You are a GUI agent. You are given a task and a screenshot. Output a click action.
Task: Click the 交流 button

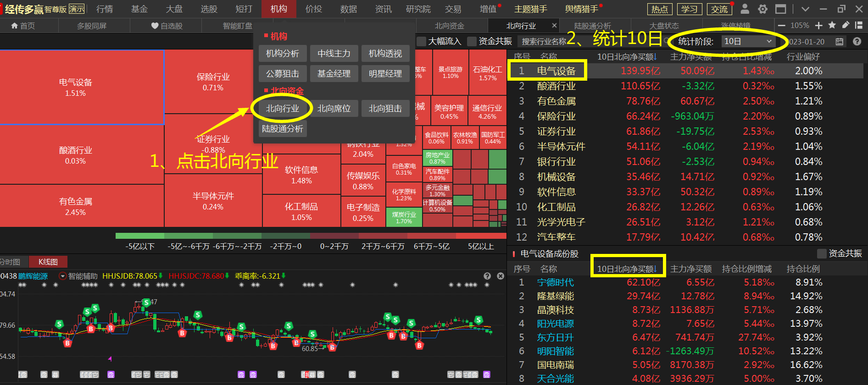point(719,9)
